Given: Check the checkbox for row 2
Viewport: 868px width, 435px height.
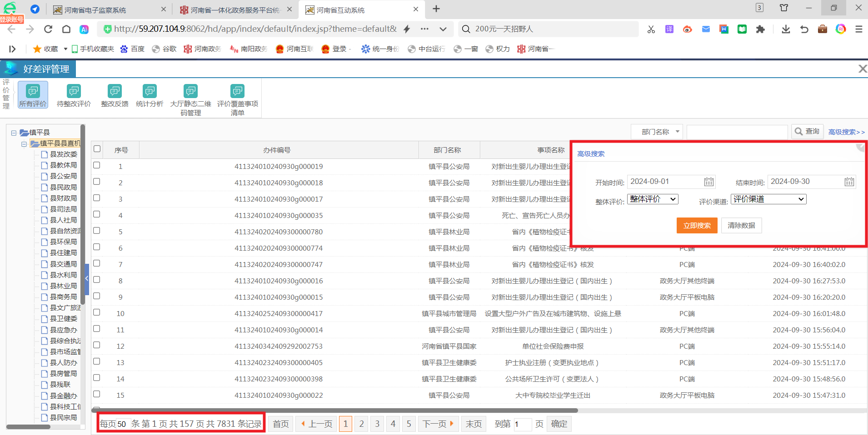Looking at the screenshot, I should click(97, 182).
